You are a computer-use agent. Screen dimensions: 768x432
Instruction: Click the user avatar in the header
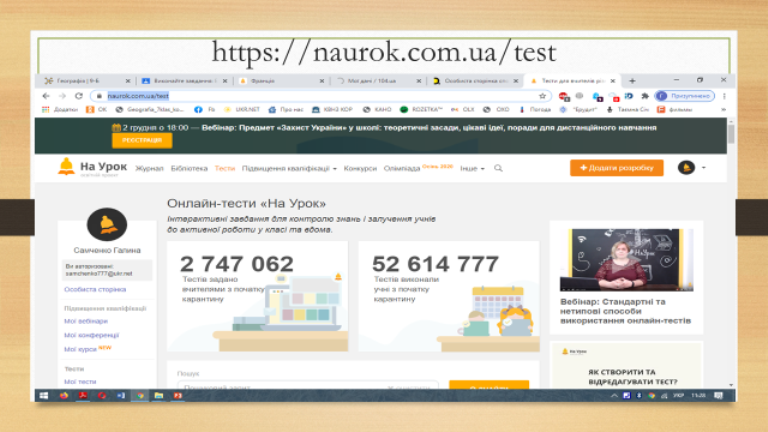pos(686,168)
